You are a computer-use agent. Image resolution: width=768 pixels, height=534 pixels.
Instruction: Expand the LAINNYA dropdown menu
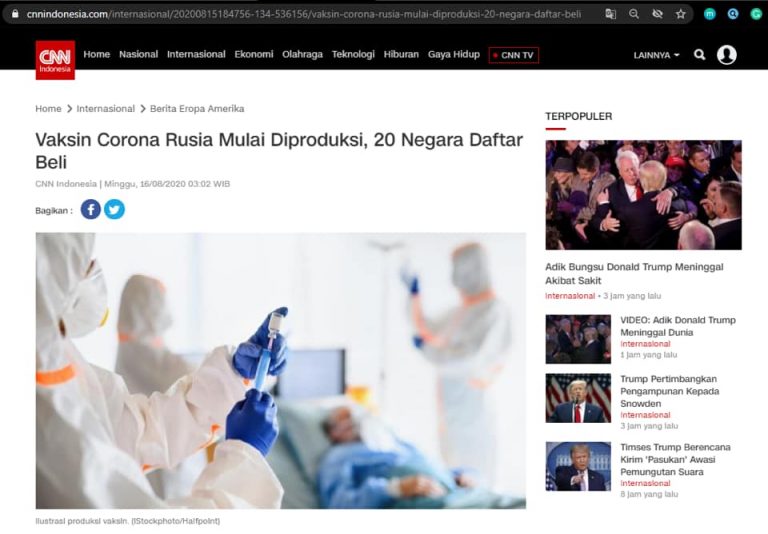[x=656, y=55]
